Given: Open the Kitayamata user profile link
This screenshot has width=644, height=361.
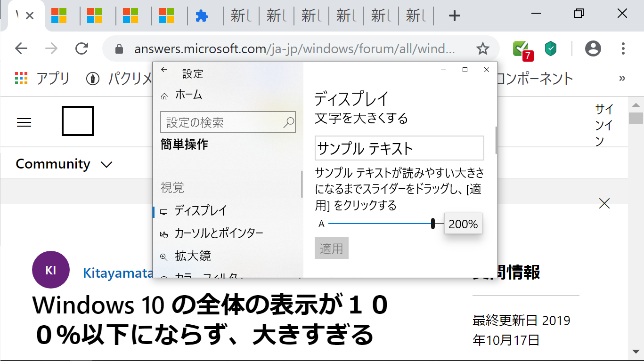Looking at the screenshot, I should 118,273.
